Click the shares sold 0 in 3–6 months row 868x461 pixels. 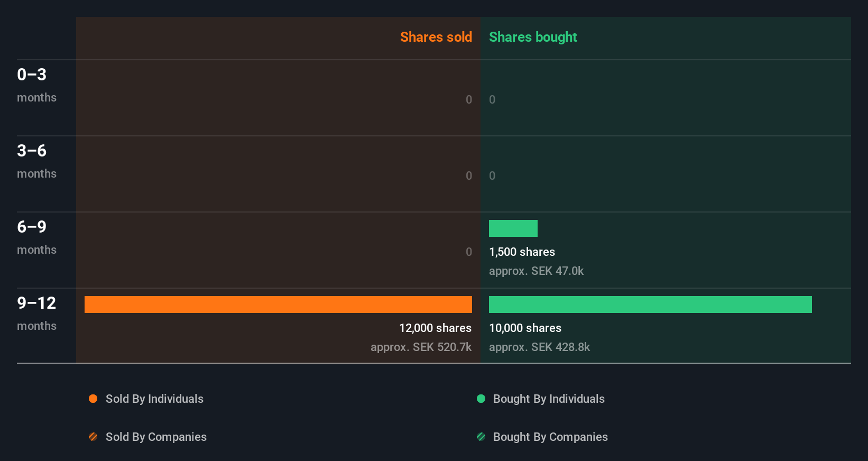tap(469, 176)
